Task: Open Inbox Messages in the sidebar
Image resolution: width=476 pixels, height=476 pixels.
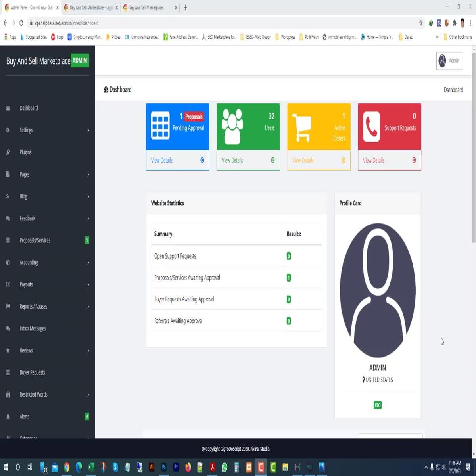Action: point(33,328)
